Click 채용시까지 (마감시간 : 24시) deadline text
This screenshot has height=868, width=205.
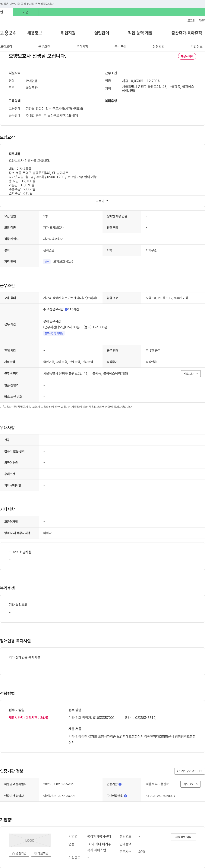28,718
